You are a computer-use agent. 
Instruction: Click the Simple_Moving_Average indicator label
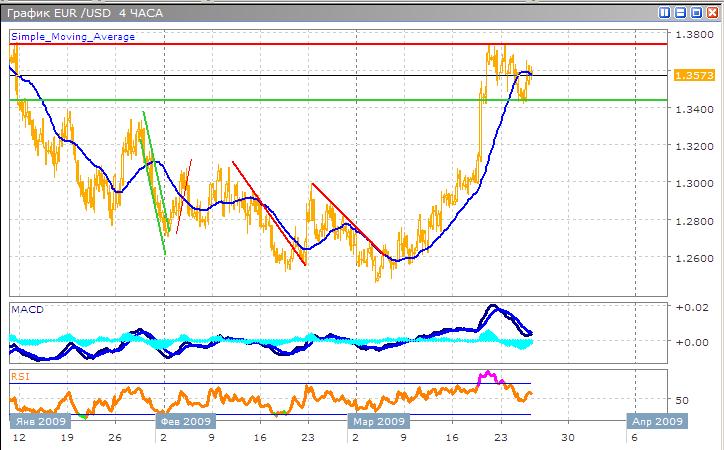(72, 37)
